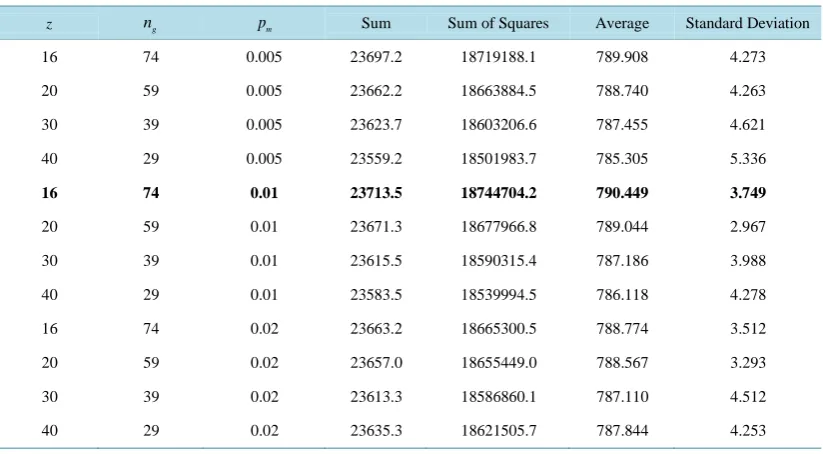Select average value 787.186
The image size is (823, 454).
(622, 261)
